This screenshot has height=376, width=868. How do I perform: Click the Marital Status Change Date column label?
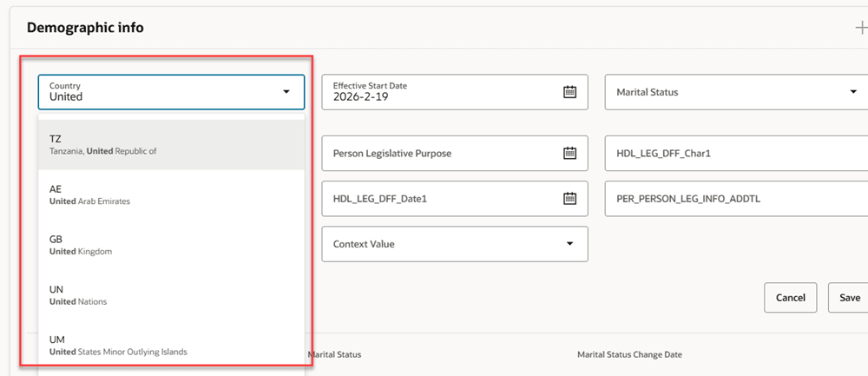(629, 354)
